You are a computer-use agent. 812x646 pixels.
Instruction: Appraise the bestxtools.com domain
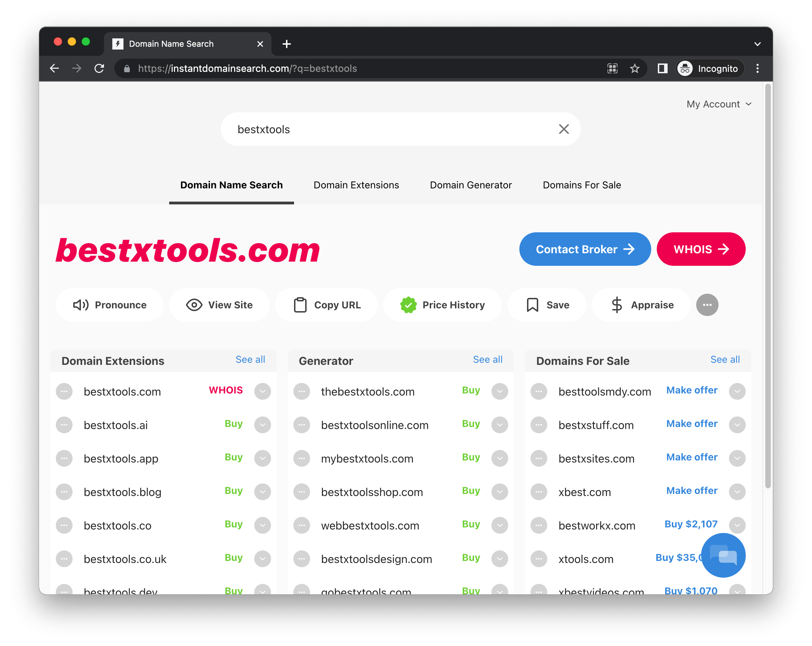641,305
